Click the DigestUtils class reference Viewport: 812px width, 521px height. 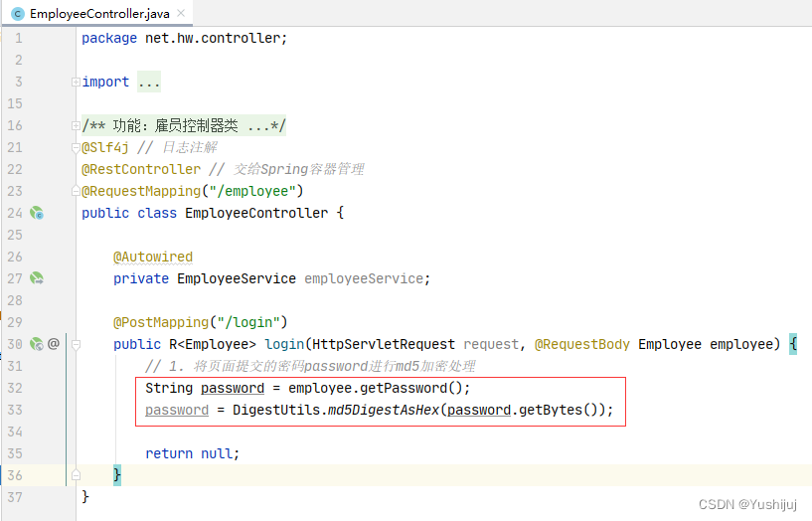pos(276,411)
